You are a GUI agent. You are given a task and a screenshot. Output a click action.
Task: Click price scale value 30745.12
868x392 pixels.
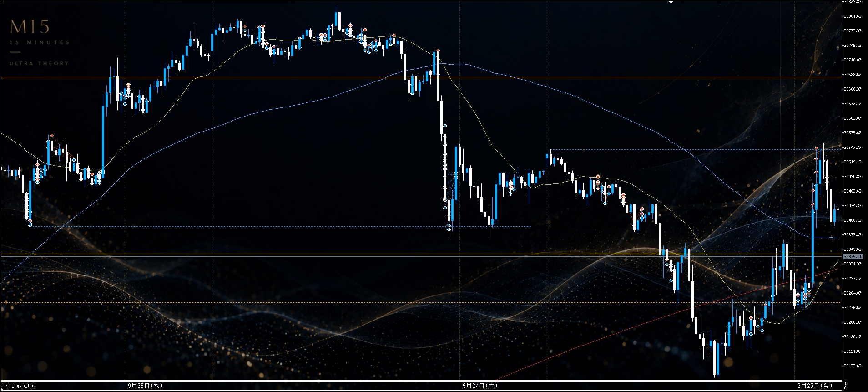tap(853, 46)
